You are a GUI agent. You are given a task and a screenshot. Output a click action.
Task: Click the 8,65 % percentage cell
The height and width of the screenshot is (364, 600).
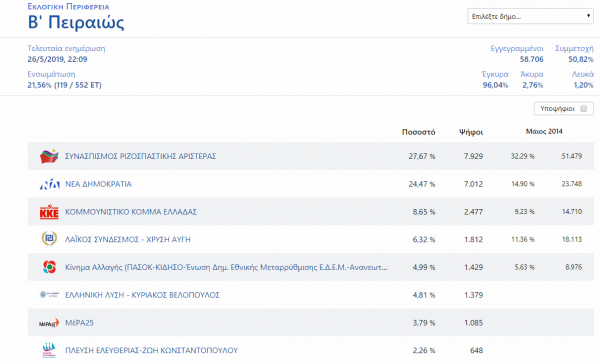point(424,212)
